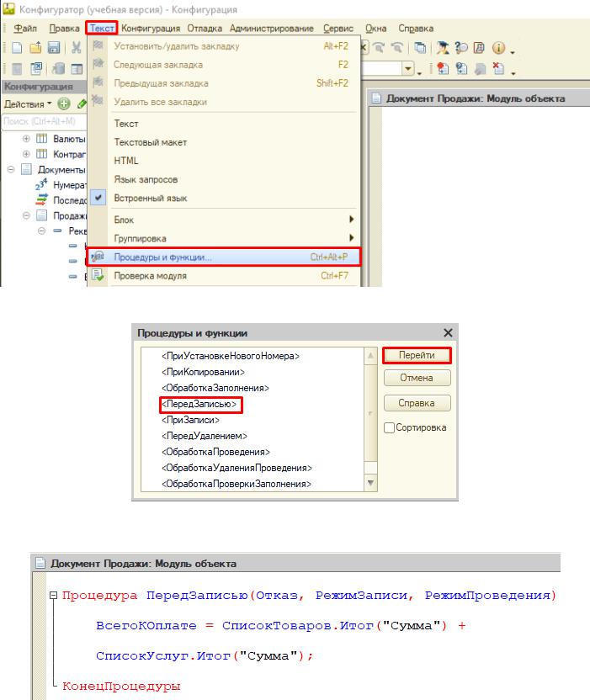Select Язык запросов menu item
This screenshot has height=700, width=590.
[x=222, y=179]
